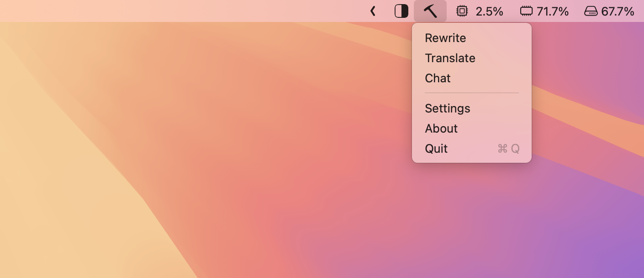This screenshot has height=278, width=644.
Task: Show the About menu entry
Action: click(441, 128)
